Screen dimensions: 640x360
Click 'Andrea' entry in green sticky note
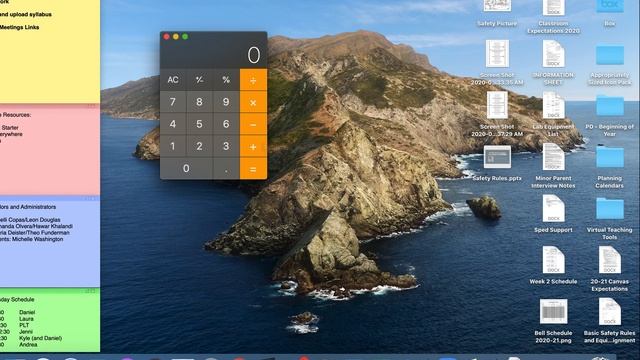pos(28,344)
